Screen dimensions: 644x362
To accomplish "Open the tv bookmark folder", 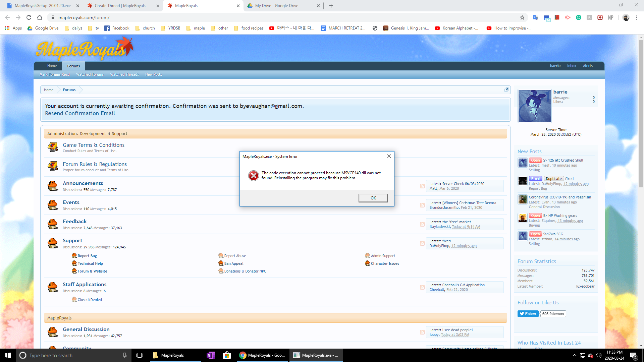I will [94, 28].
